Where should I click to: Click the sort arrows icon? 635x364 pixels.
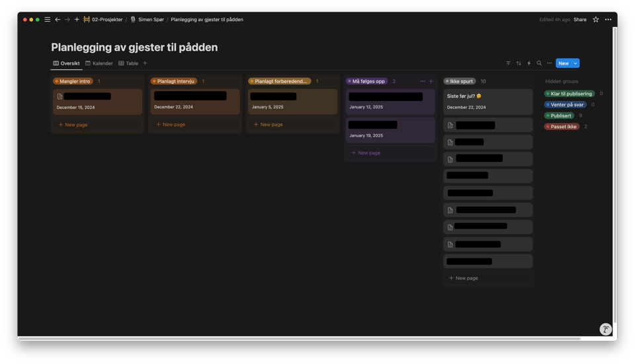(519, 63)
